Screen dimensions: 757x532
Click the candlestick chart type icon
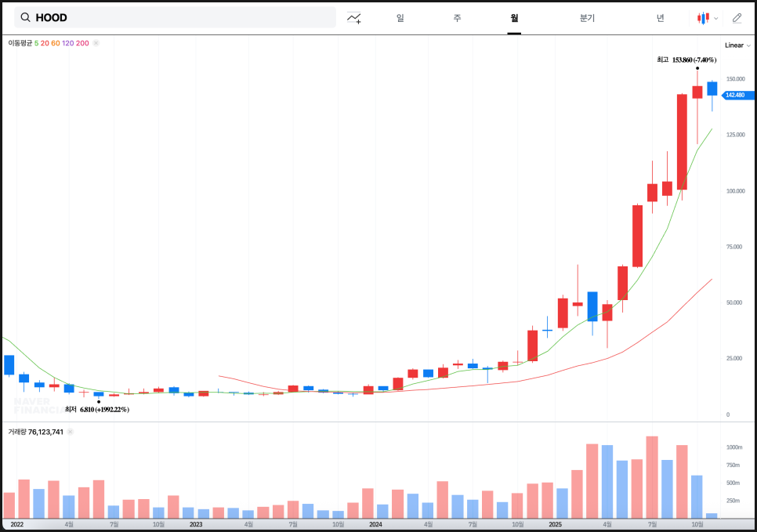coord(703,17)
